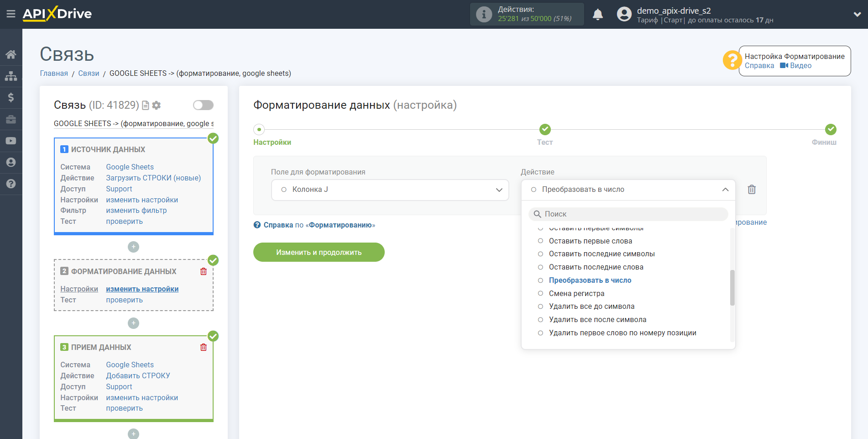The image size is (868, 439).
Task: Open the help question sidebar icon
Action: [11, 184]
